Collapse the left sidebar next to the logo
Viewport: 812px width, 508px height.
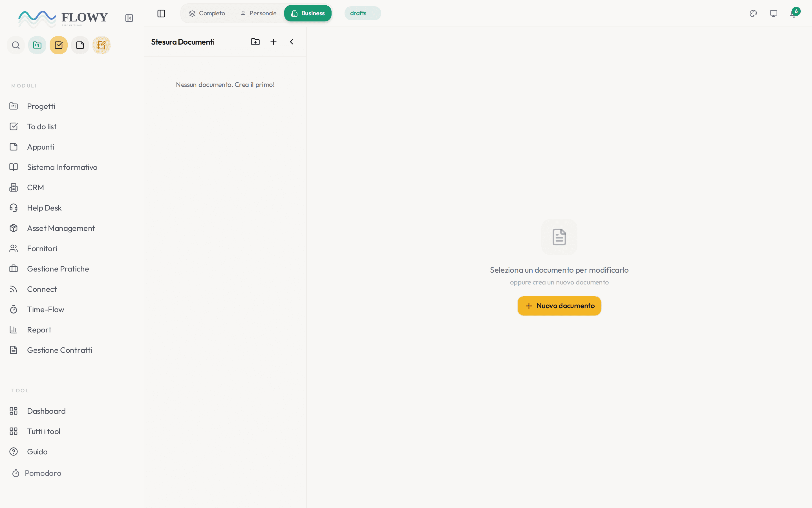point(129,18)
